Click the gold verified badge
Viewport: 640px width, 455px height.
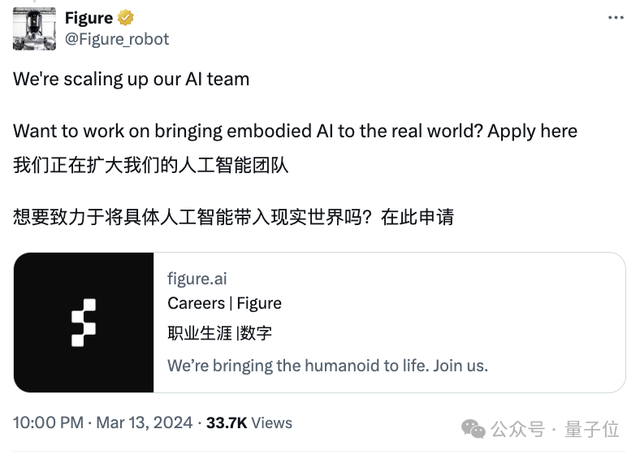pos(127,18)
